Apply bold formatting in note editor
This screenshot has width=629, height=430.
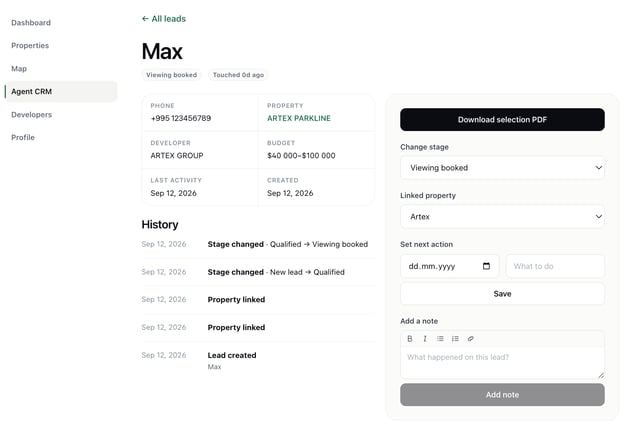click(410, 339)
